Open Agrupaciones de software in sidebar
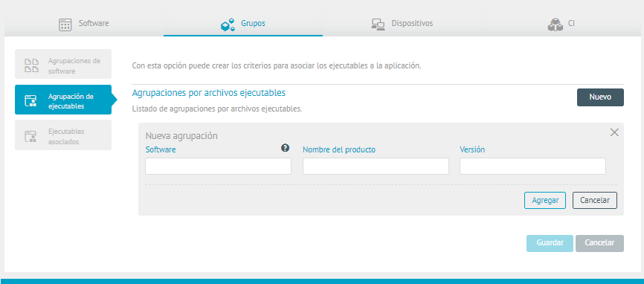This screenshot has height=284, width=644. coord(63,64)
